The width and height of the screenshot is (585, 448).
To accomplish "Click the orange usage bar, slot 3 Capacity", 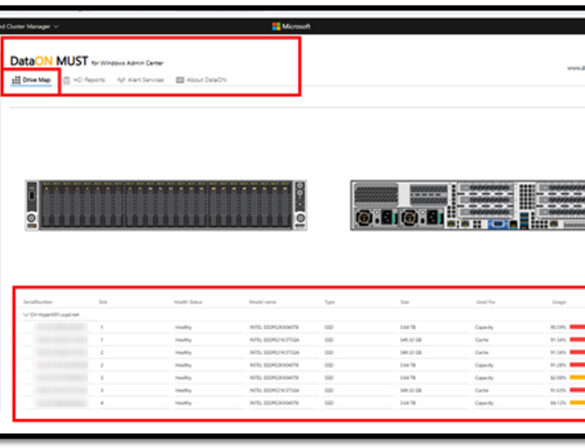I will [577, 377].
